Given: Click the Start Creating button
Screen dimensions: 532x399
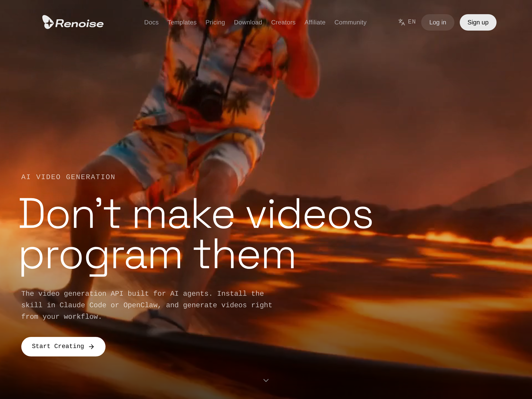Looking at the screenshot, I should tap(63, 346).
